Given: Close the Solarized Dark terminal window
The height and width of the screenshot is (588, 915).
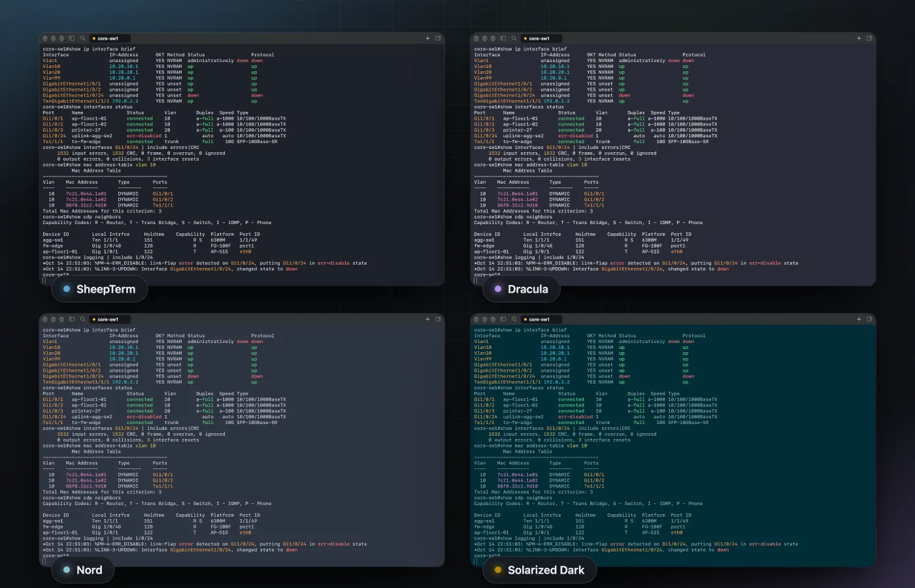Looking at the screenshot, I should [x=476, y=319].
